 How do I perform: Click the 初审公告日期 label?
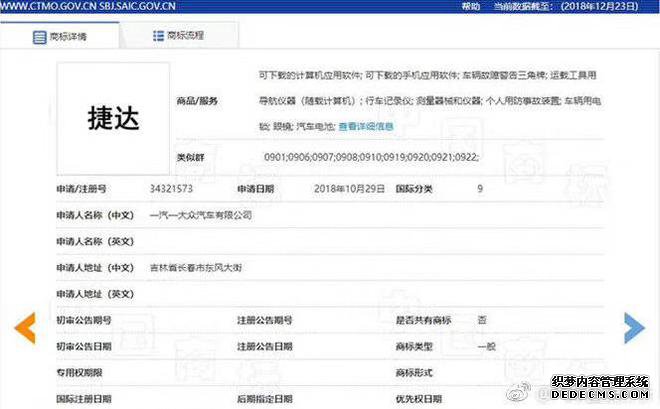point(84,346)
